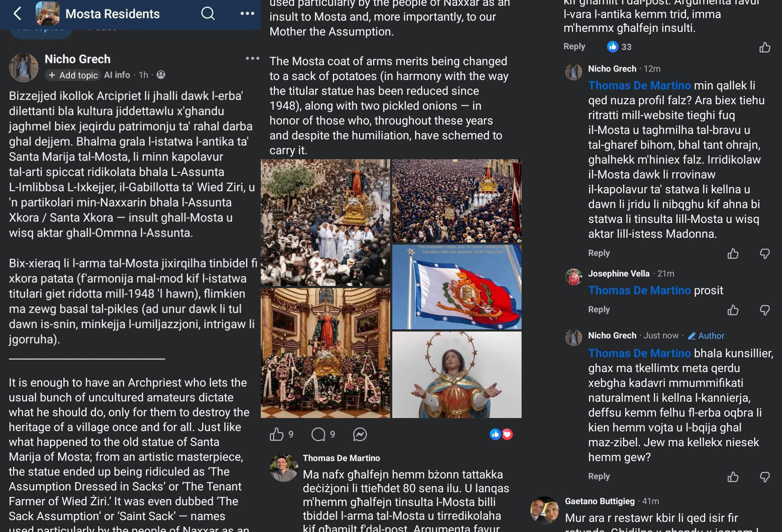The height and width of the screenshot is (532, 782).
Task: Open Thomas De Martino mention in author reply
Action: pyautogui.click(x=639, y=353)
